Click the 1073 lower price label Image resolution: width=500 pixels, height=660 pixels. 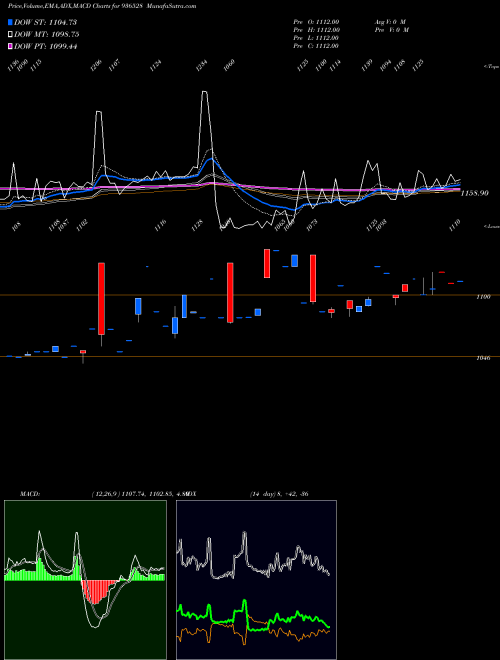click(312, 226)
